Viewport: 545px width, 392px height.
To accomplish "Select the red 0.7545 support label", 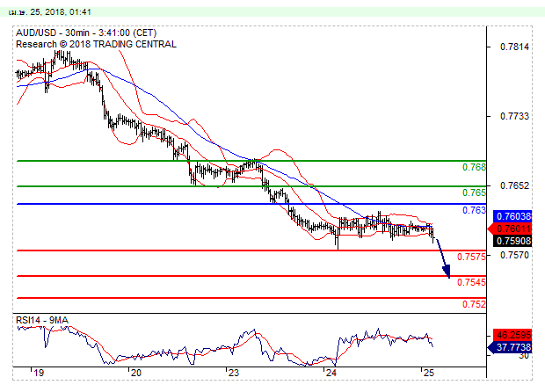I will point(471,282).
